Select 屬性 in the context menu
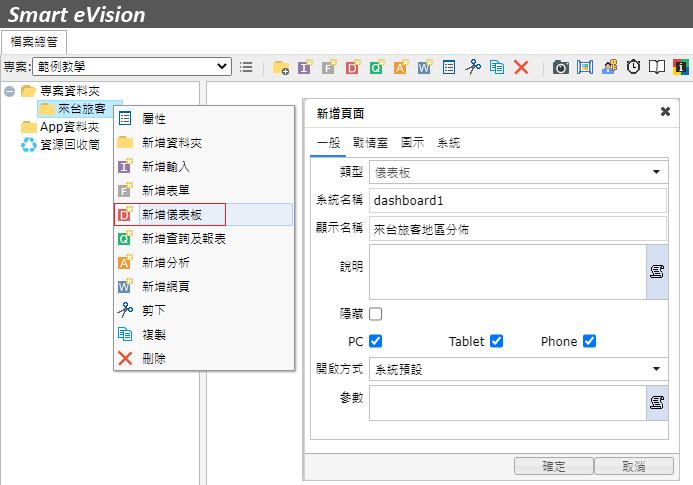 204,118
